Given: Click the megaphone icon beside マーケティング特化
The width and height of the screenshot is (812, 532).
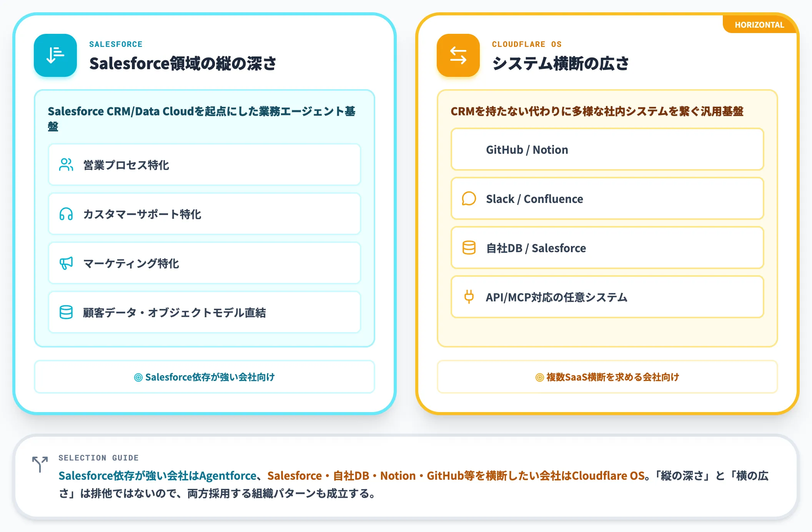Looking at the screenshot, I should (66, 263).
